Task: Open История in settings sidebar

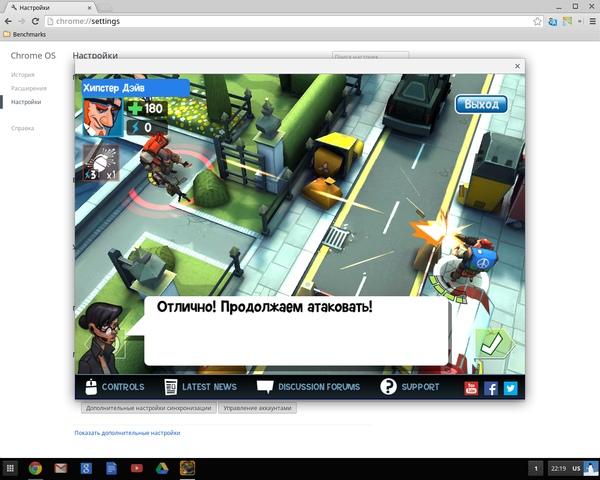Action: click(x=23, y=75)
